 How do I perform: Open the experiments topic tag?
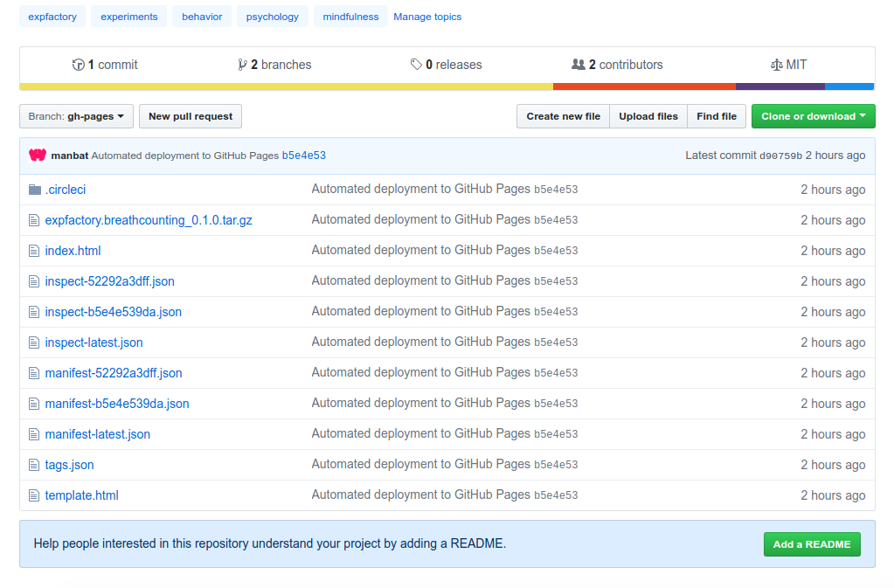pos(129,17)
